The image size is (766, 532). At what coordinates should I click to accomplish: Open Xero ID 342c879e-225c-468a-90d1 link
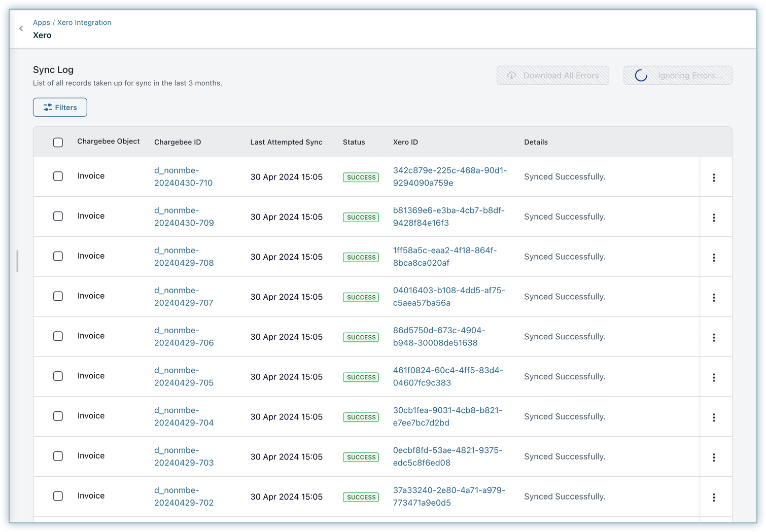449,176
